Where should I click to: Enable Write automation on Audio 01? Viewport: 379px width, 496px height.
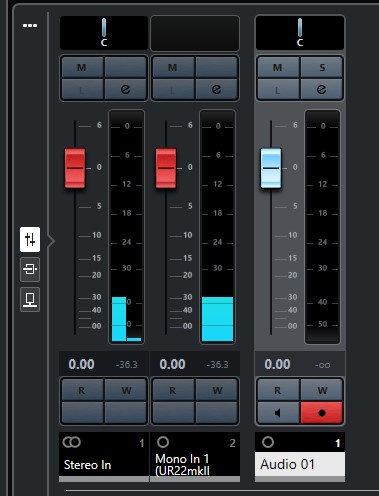tap(322, 390)
